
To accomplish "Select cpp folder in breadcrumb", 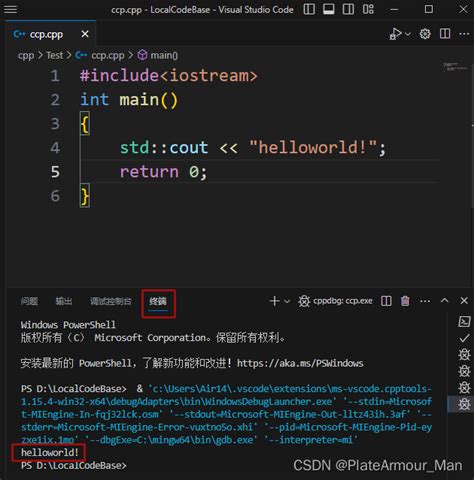I will pos(26,55).
